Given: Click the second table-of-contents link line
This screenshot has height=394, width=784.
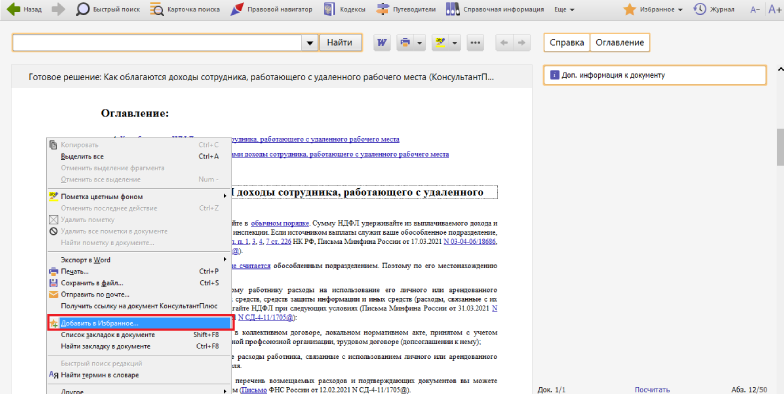Looking at the screenshot, I should (x=340, y=154).
